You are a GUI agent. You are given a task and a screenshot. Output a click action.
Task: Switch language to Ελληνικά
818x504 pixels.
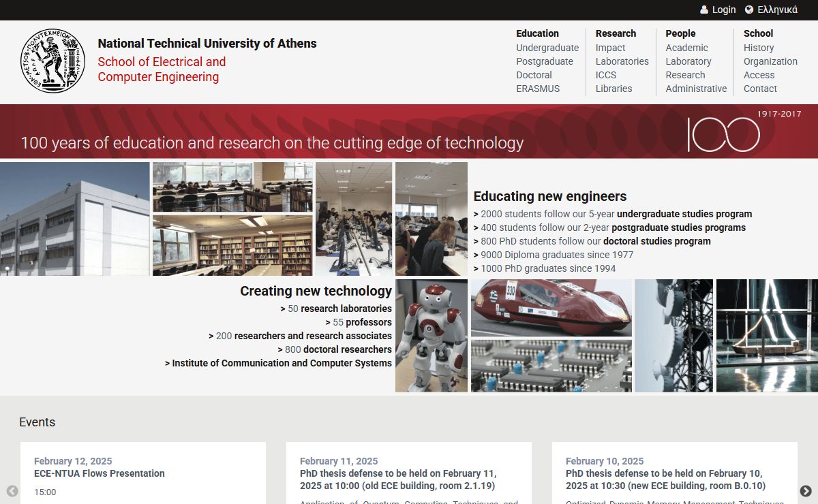(777, 10)
